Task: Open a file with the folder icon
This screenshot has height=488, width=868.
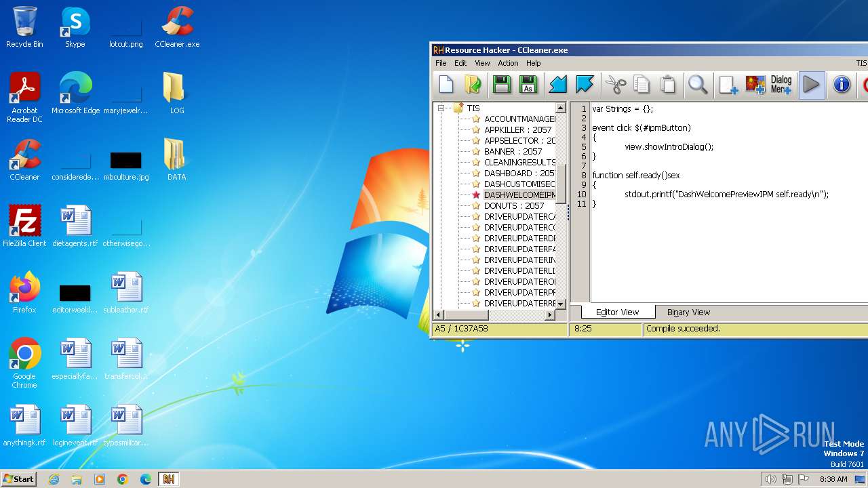Action: [473, 85]
